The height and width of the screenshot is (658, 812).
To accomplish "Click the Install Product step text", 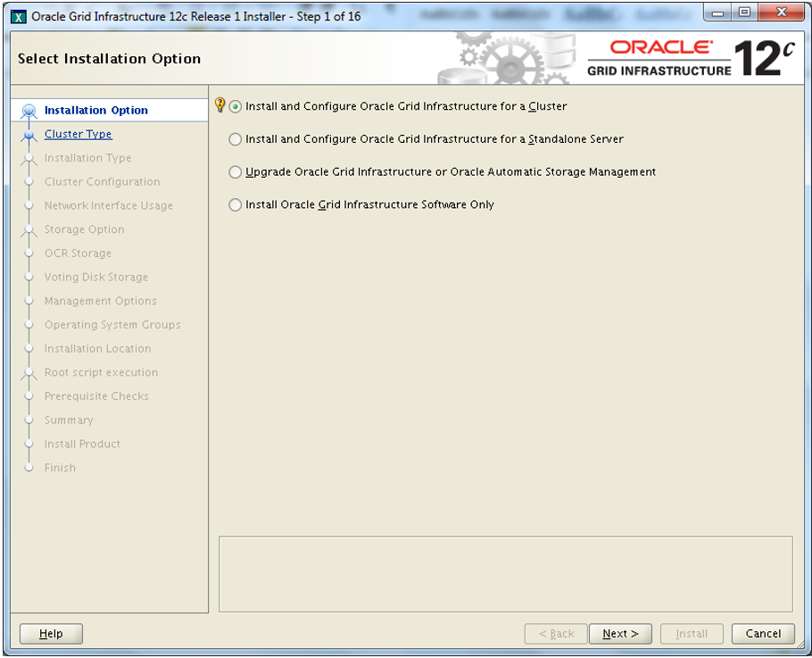I will 82,444.
